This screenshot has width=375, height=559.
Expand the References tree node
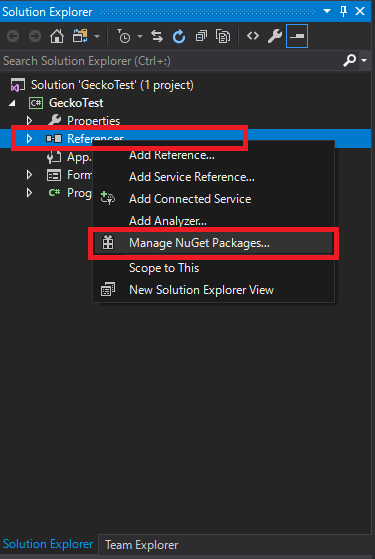pos(30,138)
